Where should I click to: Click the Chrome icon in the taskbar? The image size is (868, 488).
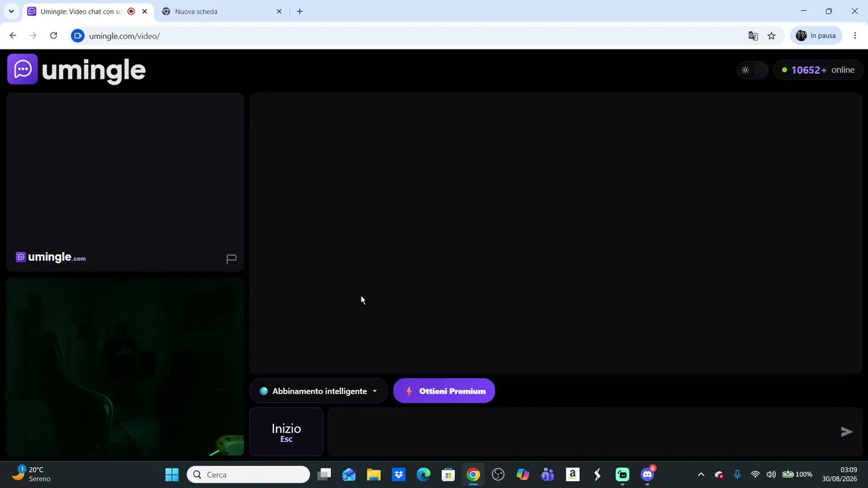(x=473, y=474)
